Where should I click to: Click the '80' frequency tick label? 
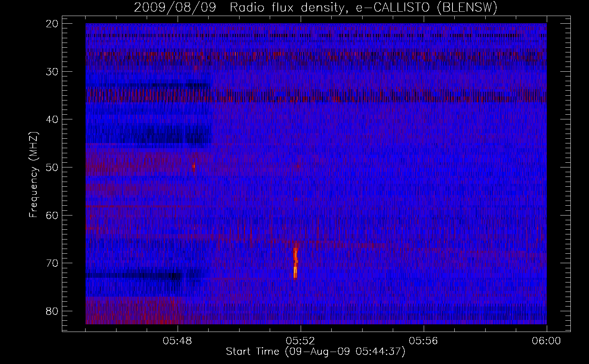coord(52,311)
